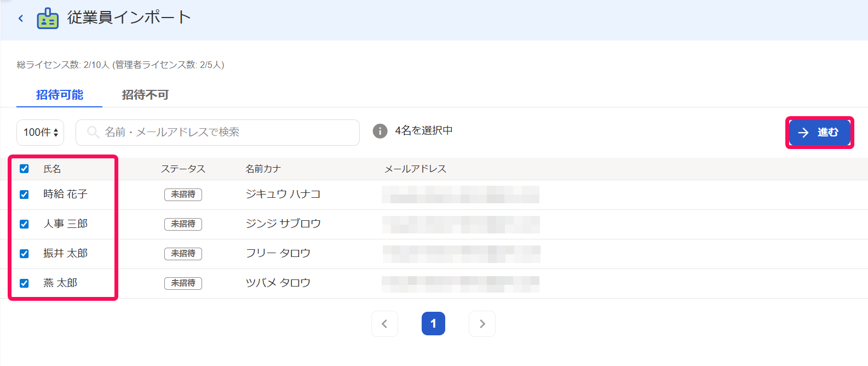Image resolution: width=868 pixels, height=366 pixels.
Task: Toggle the select-all checkbox beside 氏名
Action: tap(24, 169)
